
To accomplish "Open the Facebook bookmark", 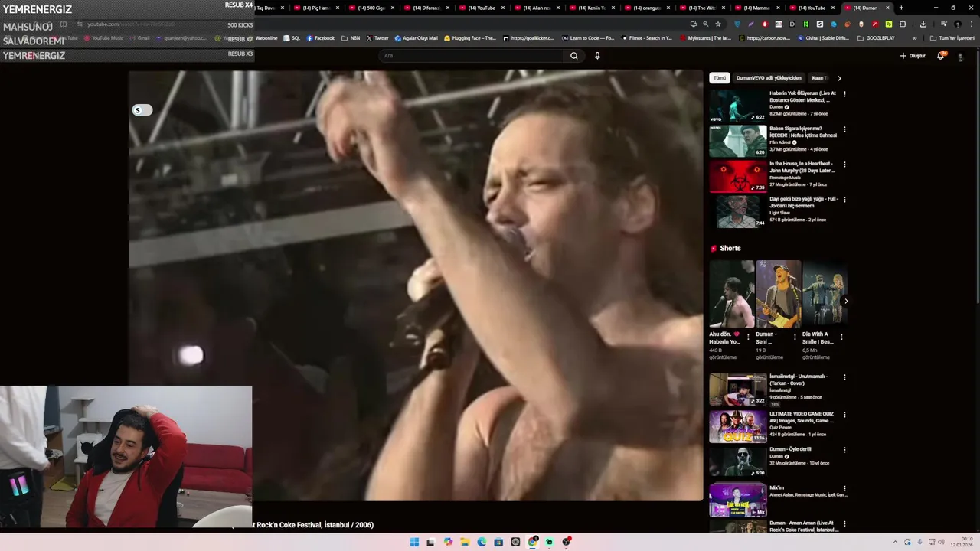I will (321, 38).
